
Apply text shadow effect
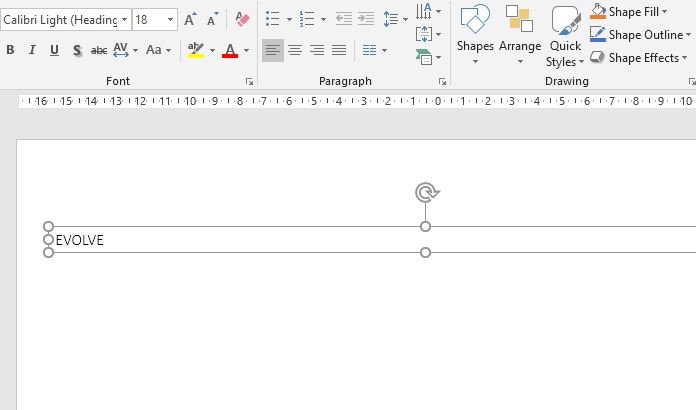tap(76, 50)
